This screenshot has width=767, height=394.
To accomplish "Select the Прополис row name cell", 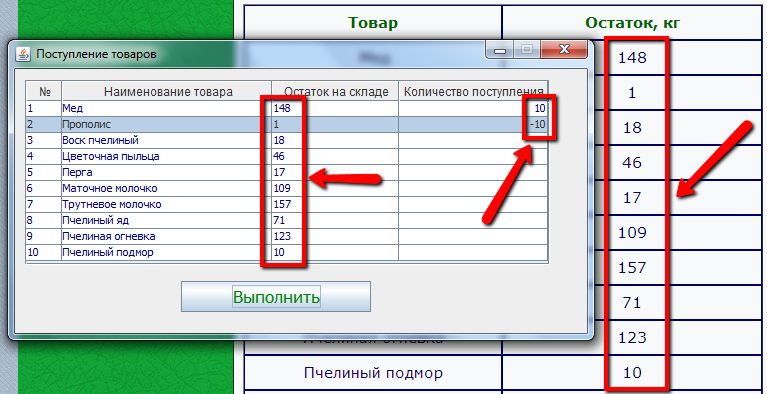I will [x=166, y=124].
